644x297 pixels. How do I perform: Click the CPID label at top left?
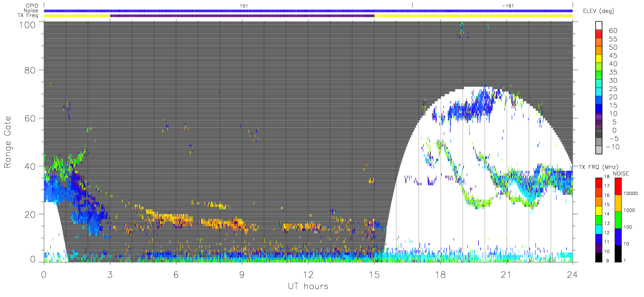[32, 5]
